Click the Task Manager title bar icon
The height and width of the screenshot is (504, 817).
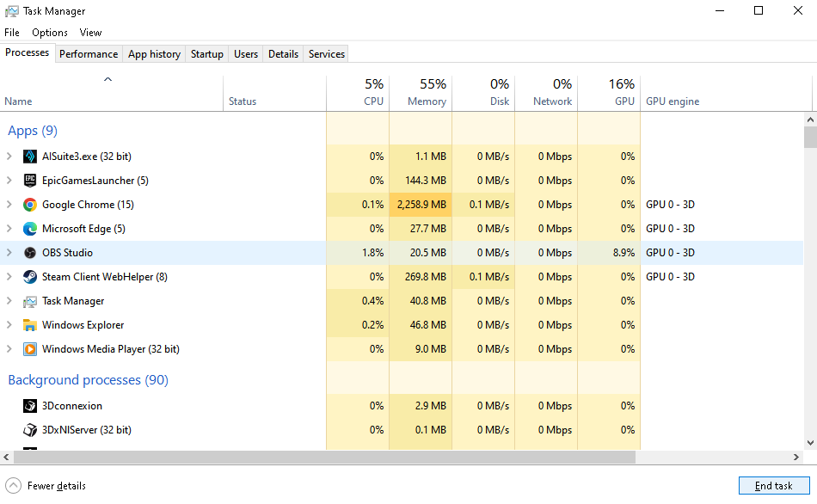[x=11, y=11]
